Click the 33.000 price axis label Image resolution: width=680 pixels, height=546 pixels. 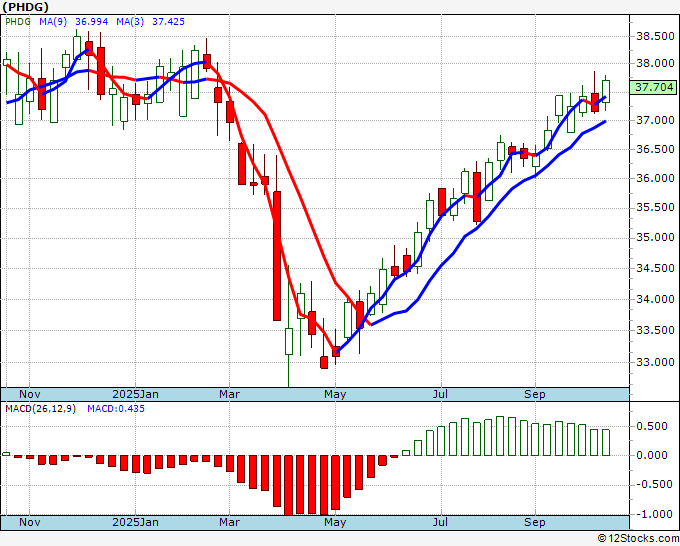655,362
